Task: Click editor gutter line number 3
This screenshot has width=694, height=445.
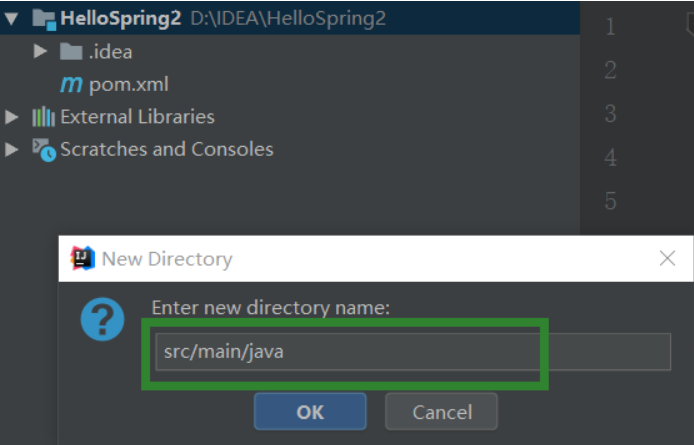Action: pyautogui.click(x=610, y=113)
